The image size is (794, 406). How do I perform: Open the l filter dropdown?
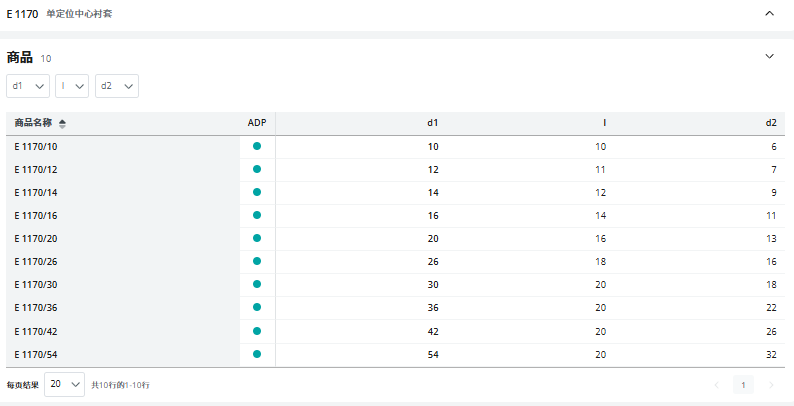[x=72, y=86]
